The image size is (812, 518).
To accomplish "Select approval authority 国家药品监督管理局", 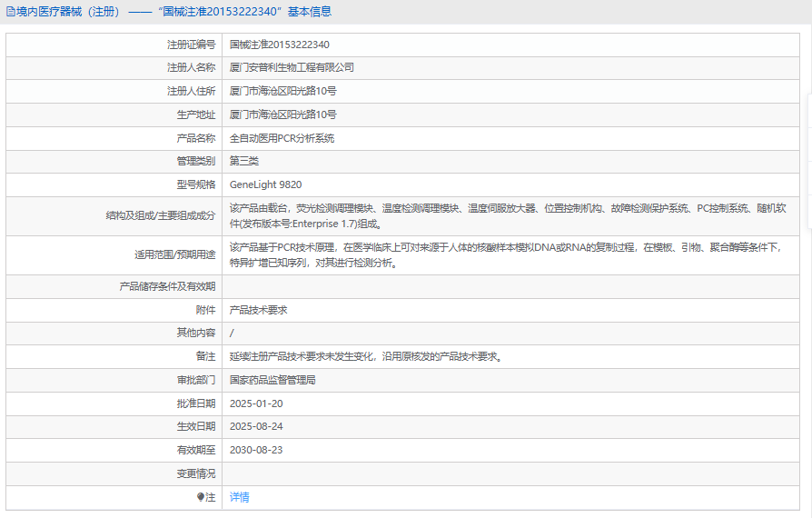I will [272, 380].
